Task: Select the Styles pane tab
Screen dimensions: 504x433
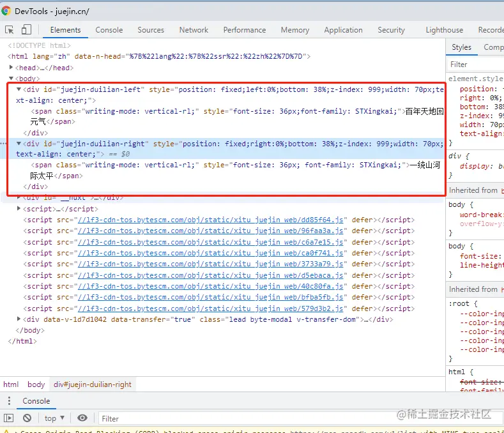Action: pyautogui.click(x=461, y=47)
